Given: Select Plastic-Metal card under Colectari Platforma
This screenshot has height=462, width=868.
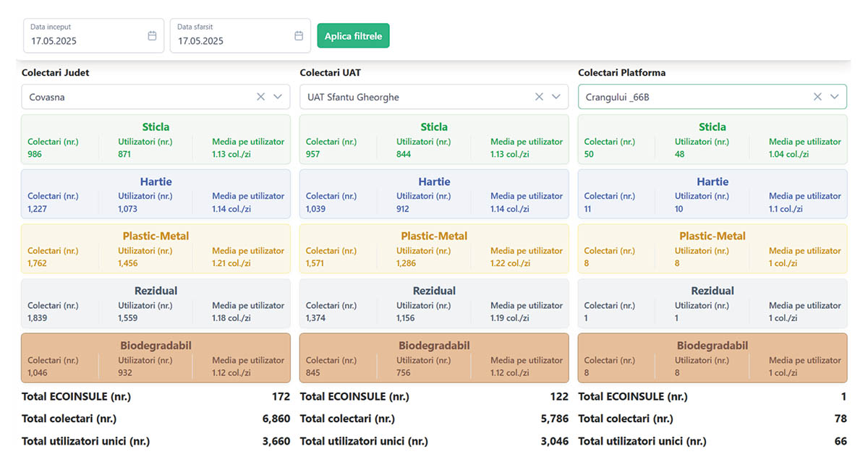Looking at the screenshot, I should click(712, 249).
